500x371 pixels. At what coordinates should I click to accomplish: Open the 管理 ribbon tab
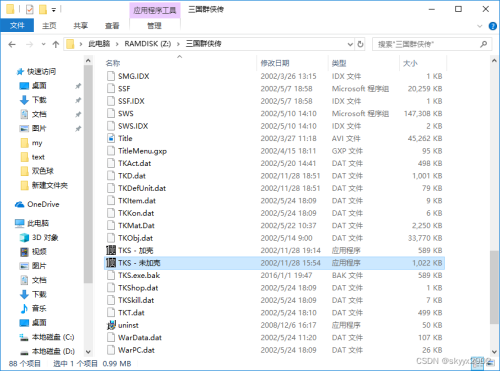tap(154, 26)
